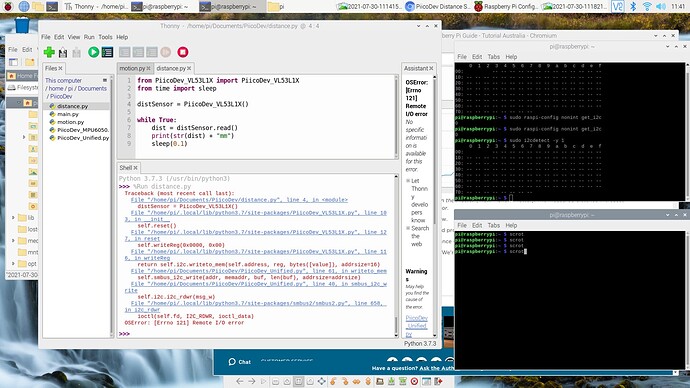Screen dimensions: 690x388
Task: Open Thonny Edit menu
Action: click(59, 37)
